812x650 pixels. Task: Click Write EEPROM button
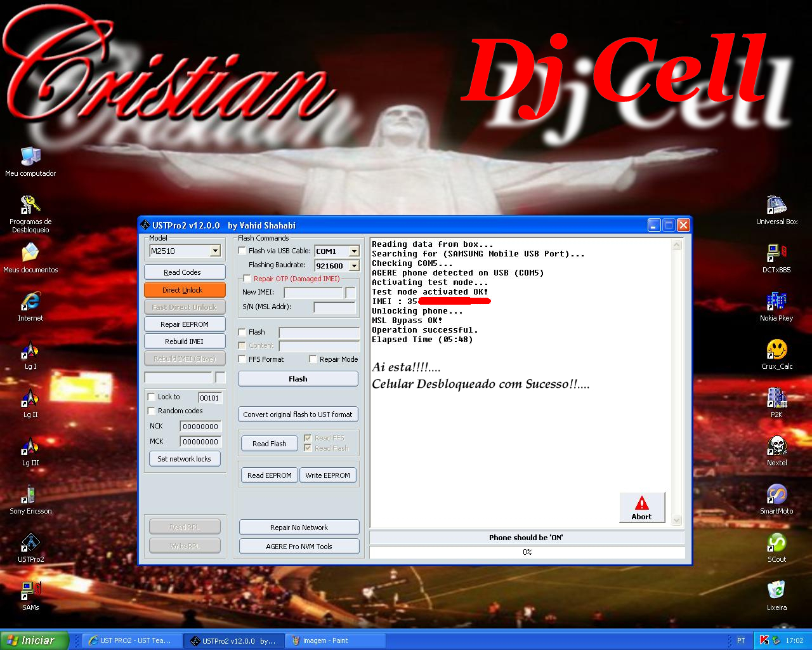click(328, 475)
